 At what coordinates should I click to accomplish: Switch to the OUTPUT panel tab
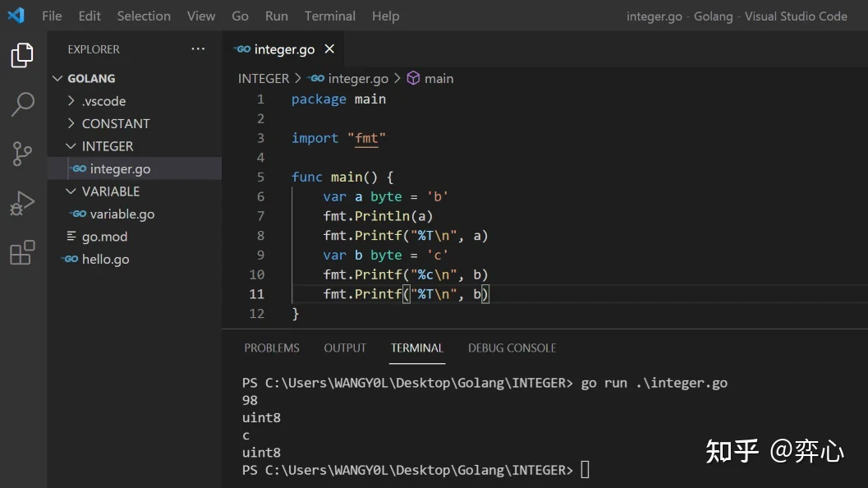click(345, 348)
